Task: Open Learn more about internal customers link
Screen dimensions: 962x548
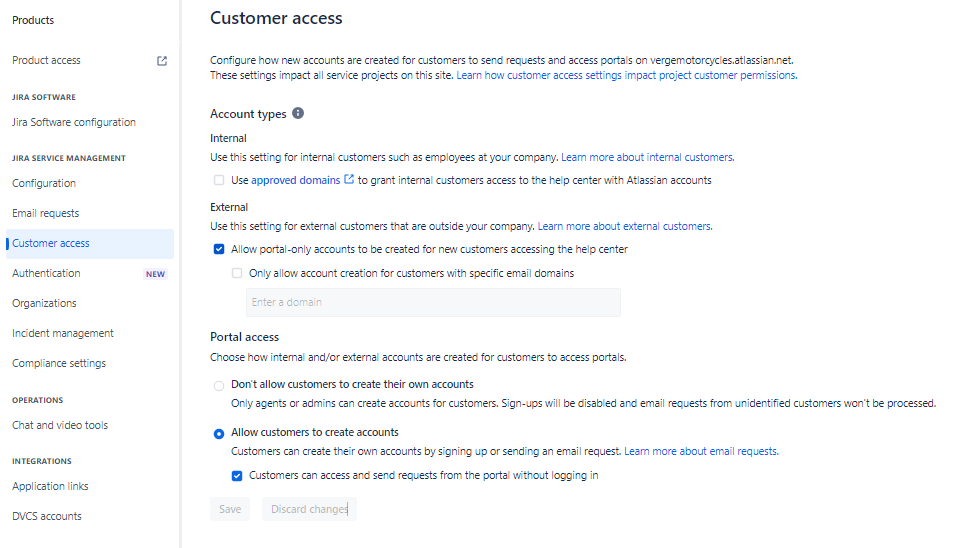Action: click(647, 158)
